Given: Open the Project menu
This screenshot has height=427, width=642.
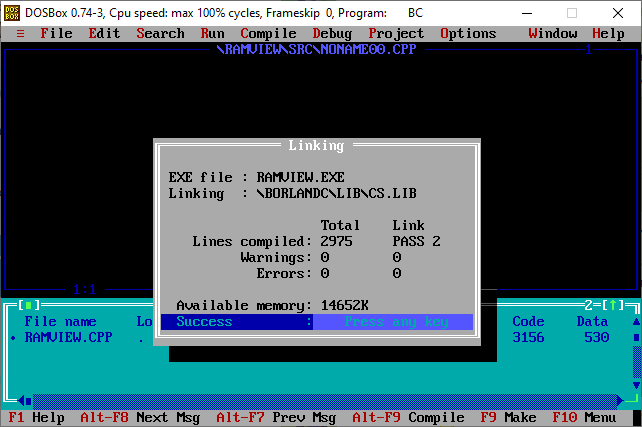Looking at the screenshot, I should [x=396, y=34].
